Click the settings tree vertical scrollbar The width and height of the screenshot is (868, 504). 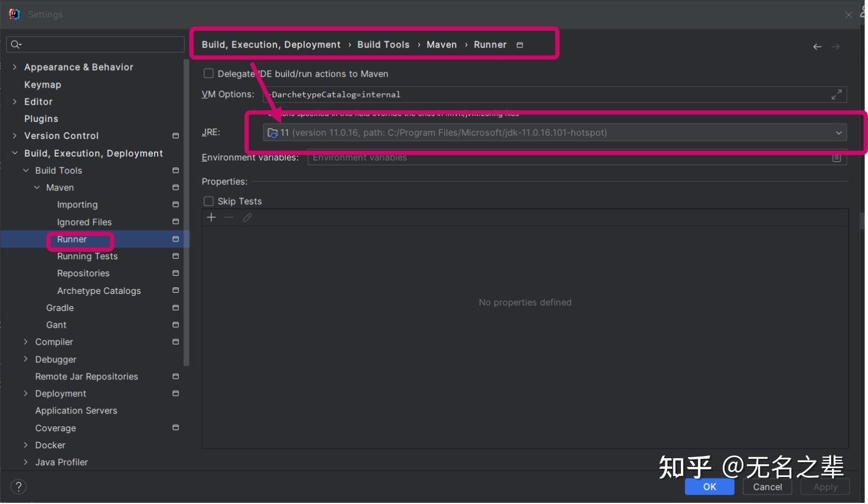point(187,213)
